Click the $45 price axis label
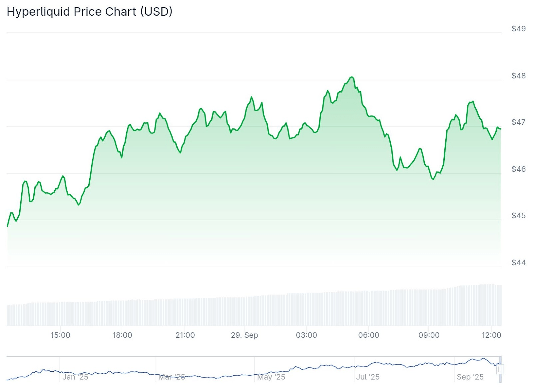Image resolution: width=533 pixels, height=392 pixels. click(518, 216)
